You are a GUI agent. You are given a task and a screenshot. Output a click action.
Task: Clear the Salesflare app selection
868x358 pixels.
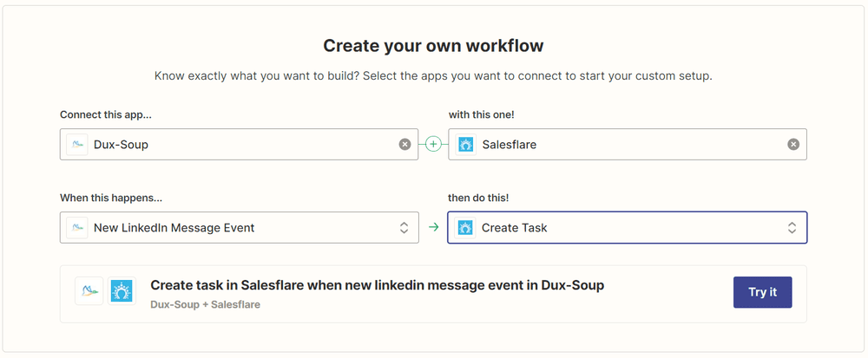(793, 145)
